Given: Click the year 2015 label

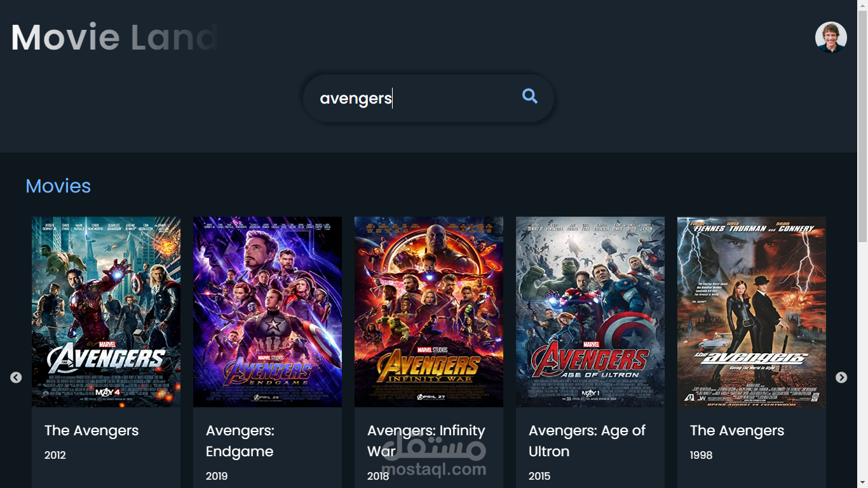Looking at the screenshot, I should point(539,476).
